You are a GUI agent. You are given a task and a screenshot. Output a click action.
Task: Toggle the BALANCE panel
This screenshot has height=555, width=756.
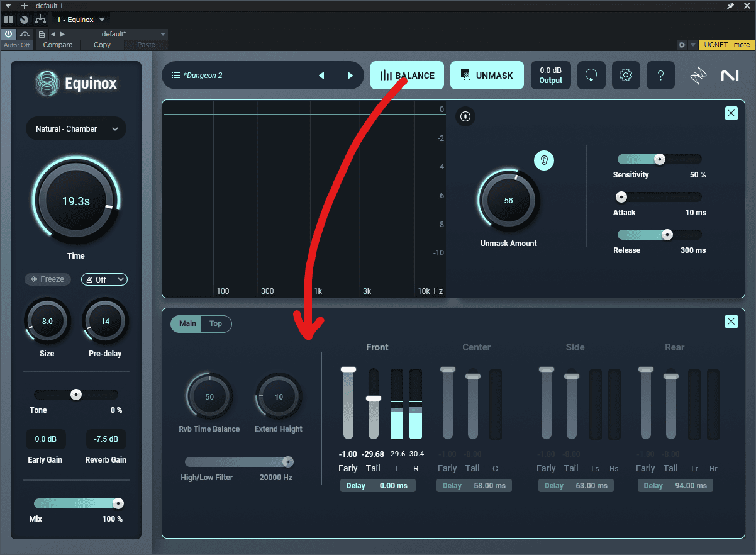coord(408,76)
